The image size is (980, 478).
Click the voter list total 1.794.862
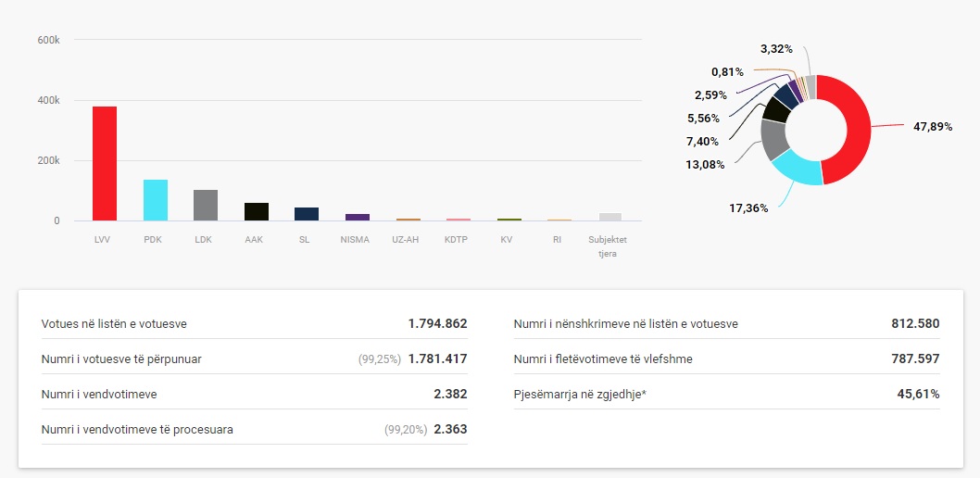[x=437, y=324]
